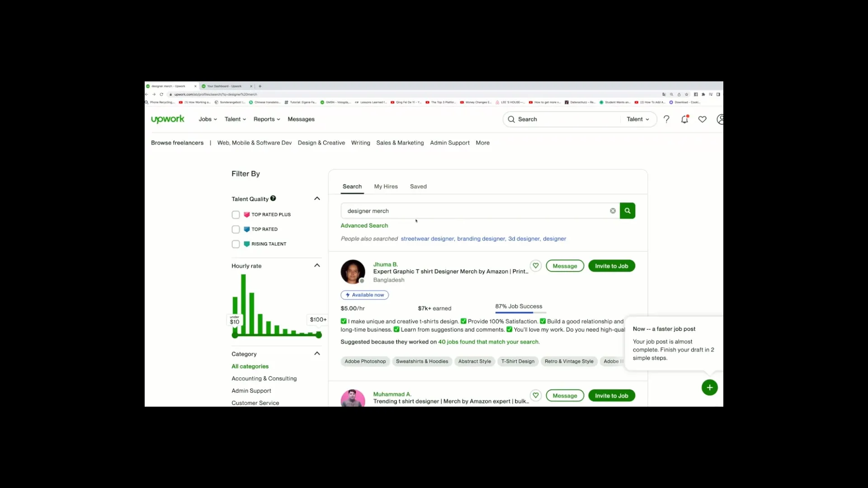Expand the Talent Quality filter section
The image size is (868, 488).
tap(318, 198)
